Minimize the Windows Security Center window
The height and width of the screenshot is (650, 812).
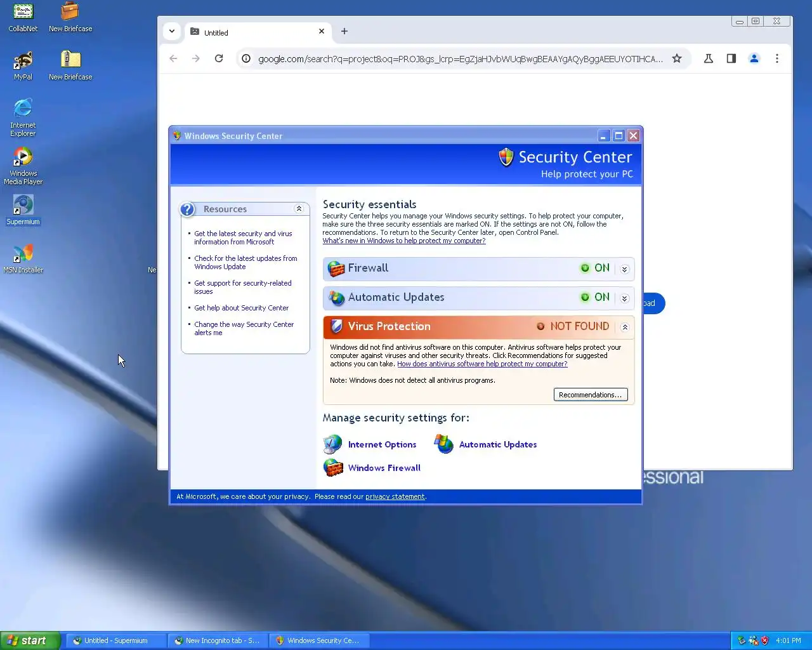pos(604,136)
